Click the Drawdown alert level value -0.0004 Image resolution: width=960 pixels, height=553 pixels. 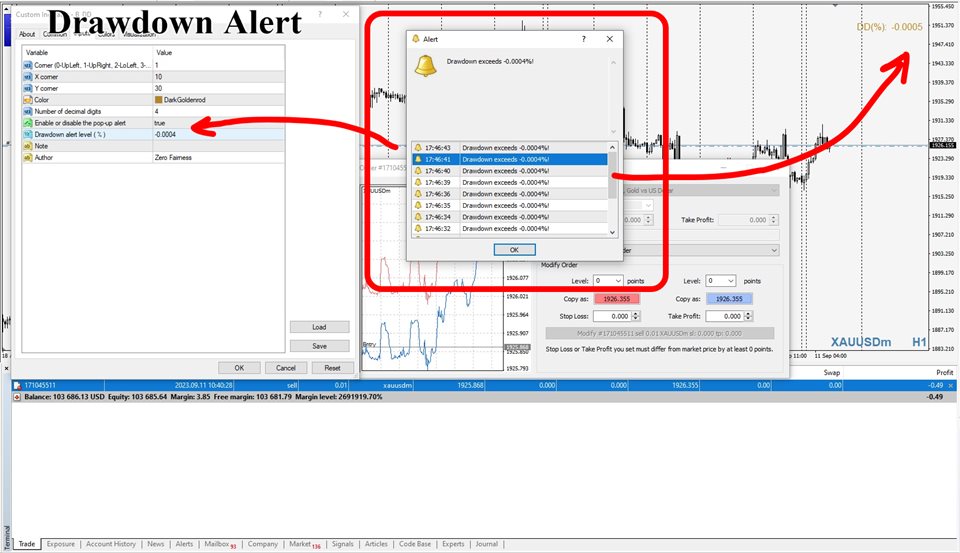(x=218, y=134)
